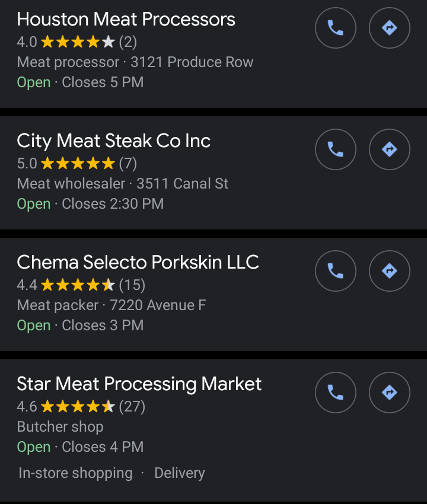Select the City Meat Steak Co Inc title
This screenshot has width=427, height=504.
[x=113, y=141]
